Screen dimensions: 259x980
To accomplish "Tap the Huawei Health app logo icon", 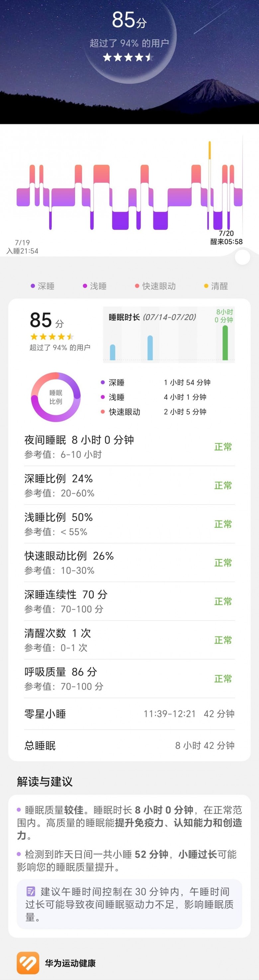I will tap(28, 963).
